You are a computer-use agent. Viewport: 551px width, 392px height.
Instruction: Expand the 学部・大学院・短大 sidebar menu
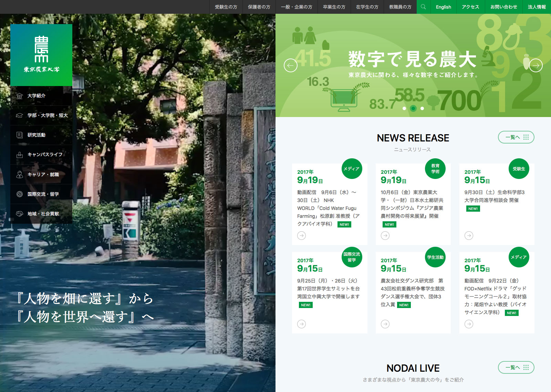click(41, 115)
